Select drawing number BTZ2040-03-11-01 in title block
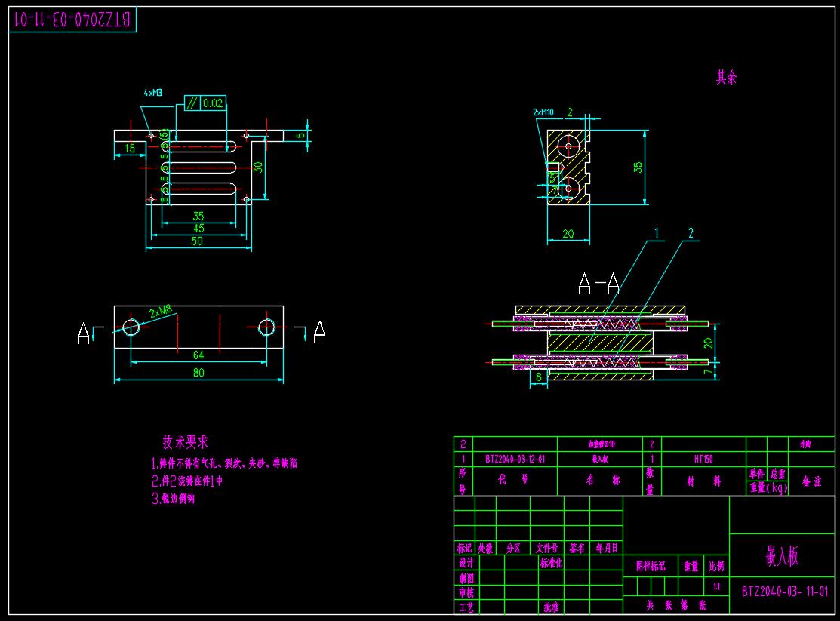Image resolution: width=840 pixels, height=621 pixels. 784,592
